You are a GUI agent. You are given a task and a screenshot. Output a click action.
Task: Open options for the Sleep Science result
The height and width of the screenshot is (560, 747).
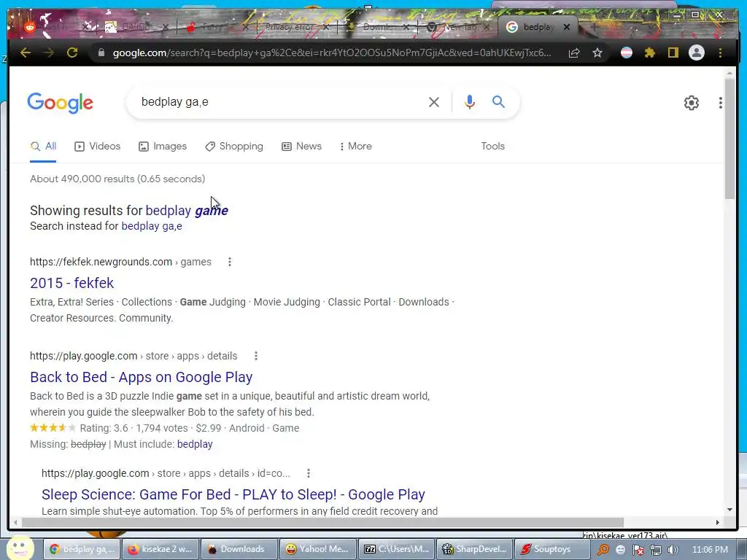[x=309, y=473]
